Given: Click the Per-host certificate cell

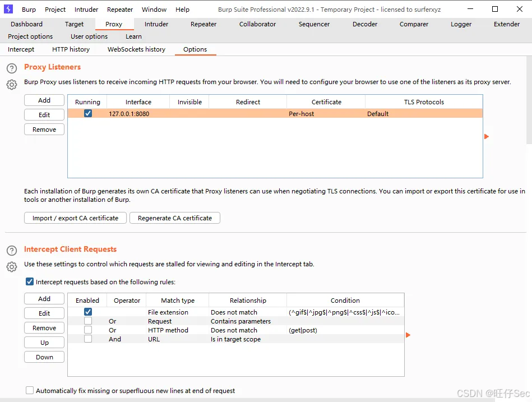Looking at the screenshot, I should (x=326, y=114).
